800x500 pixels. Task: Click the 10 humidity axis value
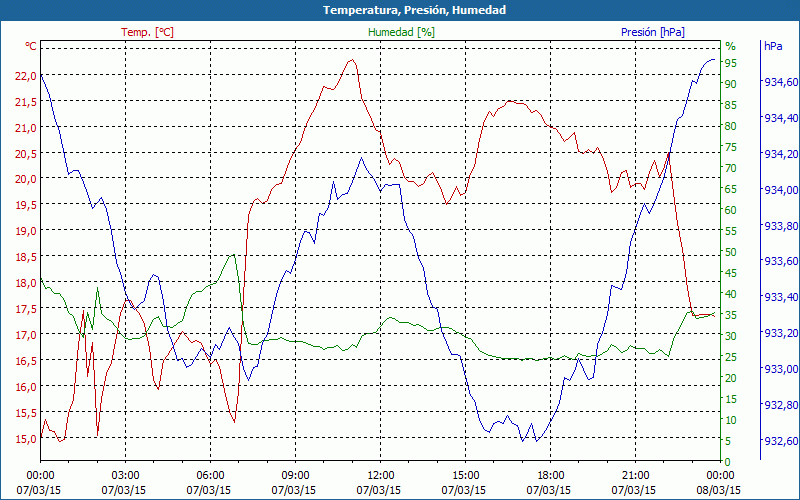coord(731,420)
